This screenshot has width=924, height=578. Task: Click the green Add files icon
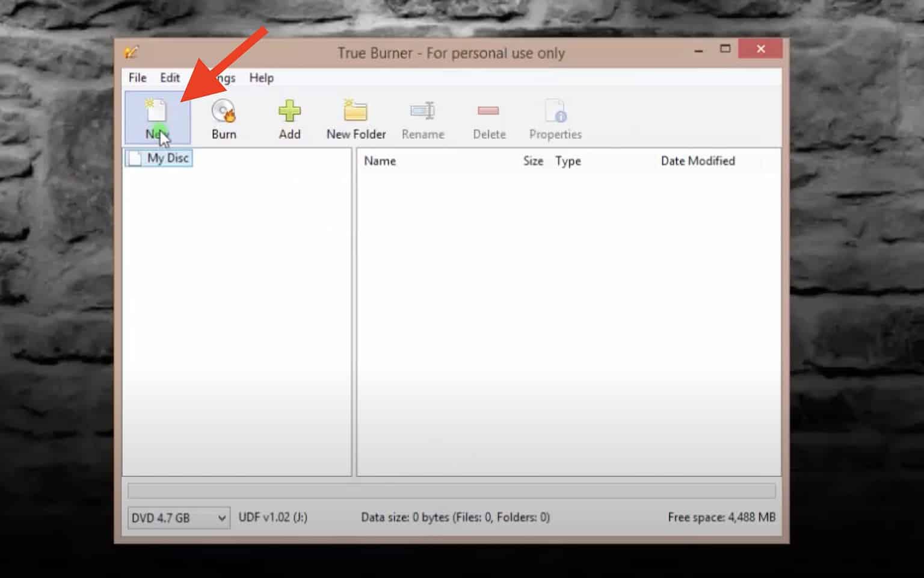point(289,117)
